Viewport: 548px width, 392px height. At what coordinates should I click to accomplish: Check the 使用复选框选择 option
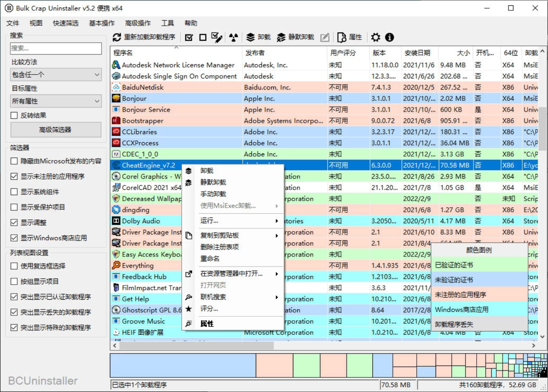click(14, 266)
